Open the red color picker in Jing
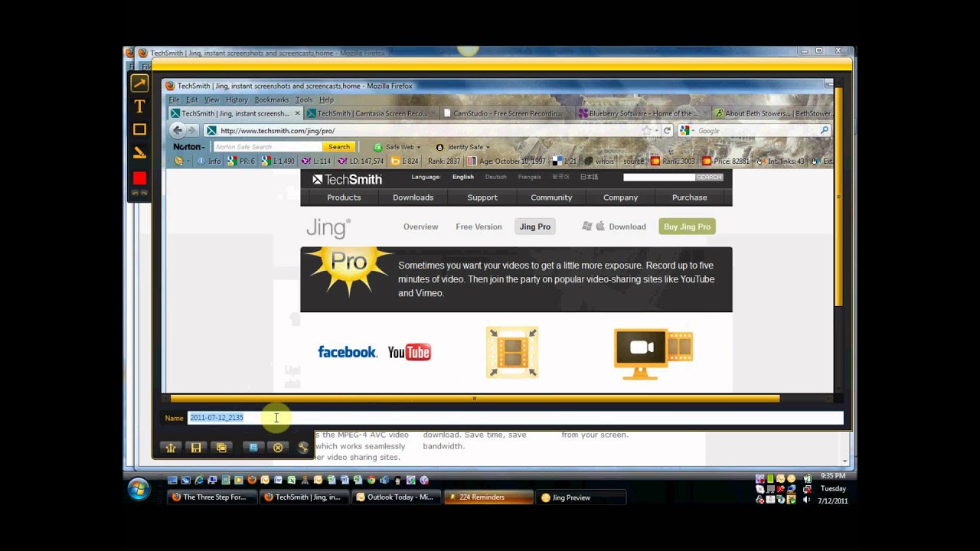This screenshot has width=980, height=551. click(x=139, y=178)
